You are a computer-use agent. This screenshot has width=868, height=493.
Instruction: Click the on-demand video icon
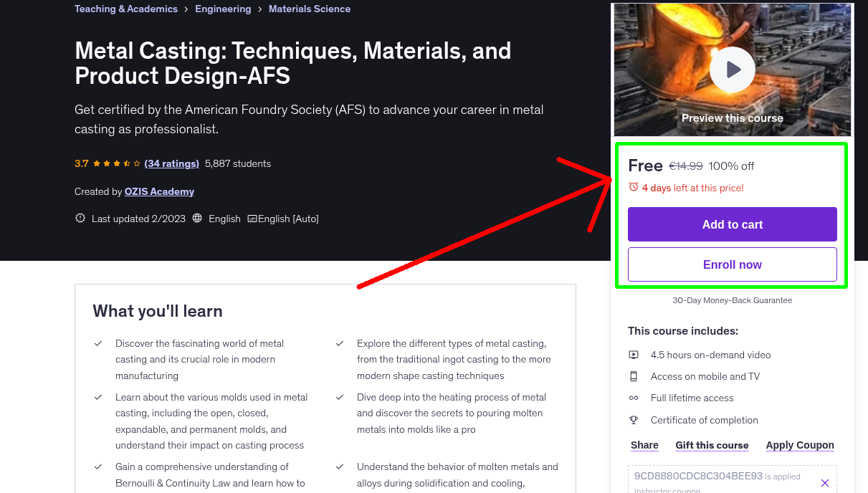click(x=633, y=355)
